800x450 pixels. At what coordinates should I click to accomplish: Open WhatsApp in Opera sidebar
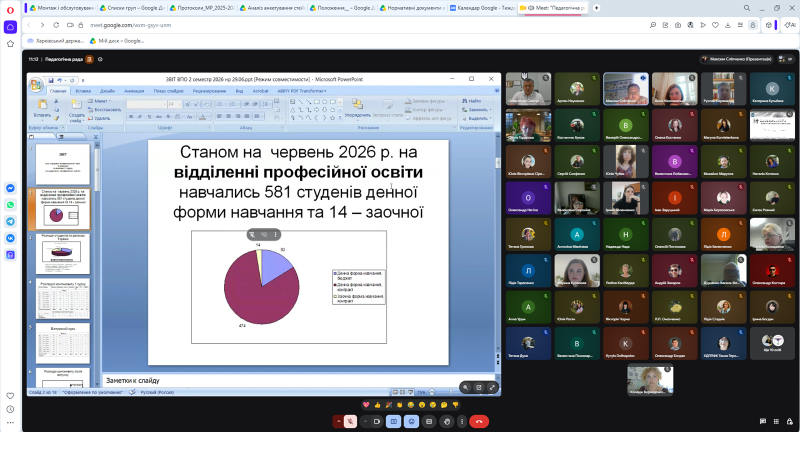[x=10, y=205]
